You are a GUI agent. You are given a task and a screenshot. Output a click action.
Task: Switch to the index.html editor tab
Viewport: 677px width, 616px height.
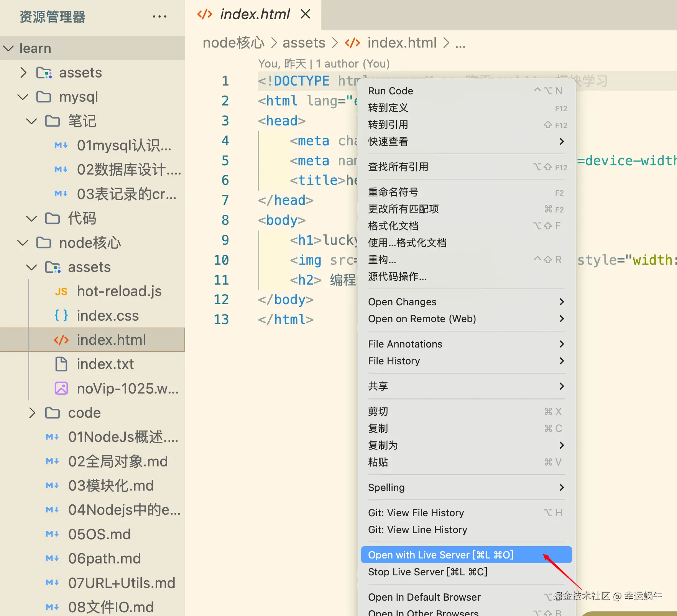pyautogui.click(x=253, y=15)
